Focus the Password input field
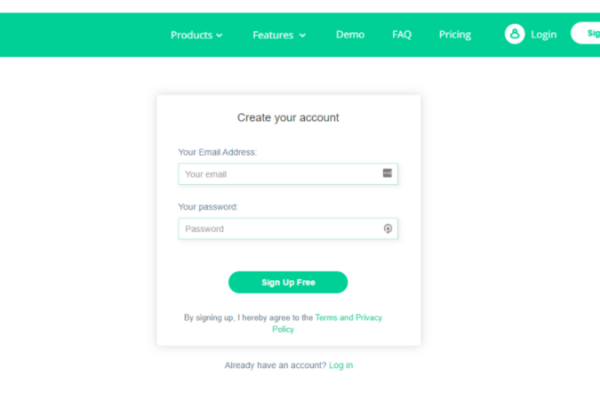The width and height of the screenshot is (600, 400). point(288,229)
